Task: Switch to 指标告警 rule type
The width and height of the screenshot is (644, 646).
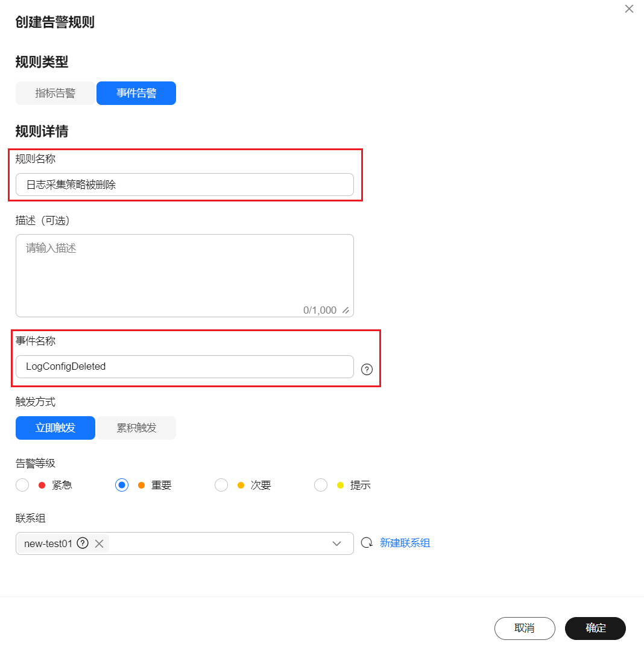Action: click(55, 93)
